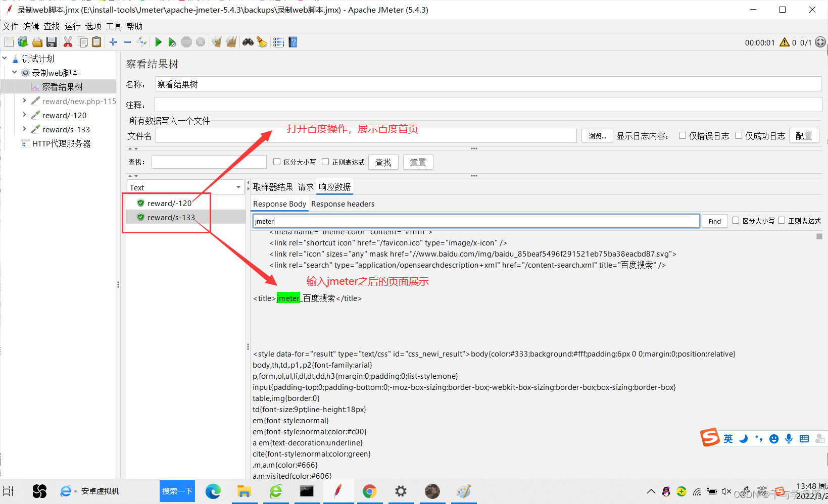This screenshot has height=504, width=828.
Task: Paste from clipboard
Action: pyautogui.click(x=96, y=42)
